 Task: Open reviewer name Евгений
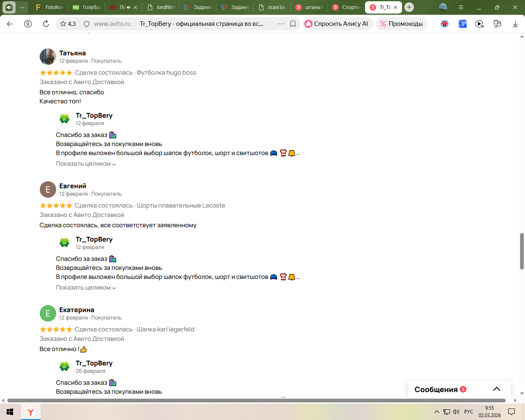pos(73,186)
